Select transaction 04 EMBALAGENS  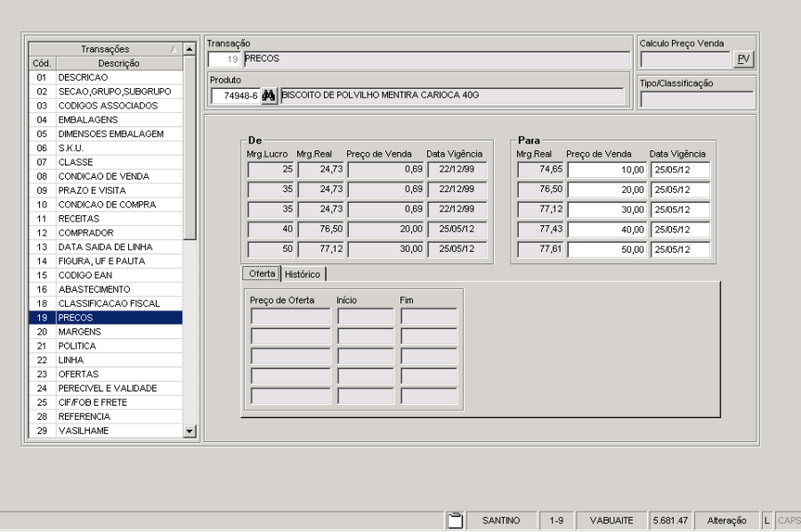point(106,120)
